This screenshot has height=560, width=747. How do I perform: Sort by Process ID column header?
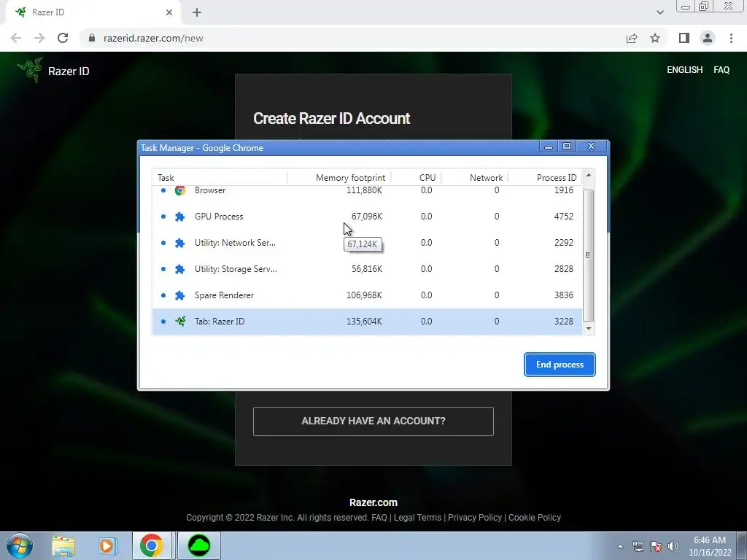545,178
